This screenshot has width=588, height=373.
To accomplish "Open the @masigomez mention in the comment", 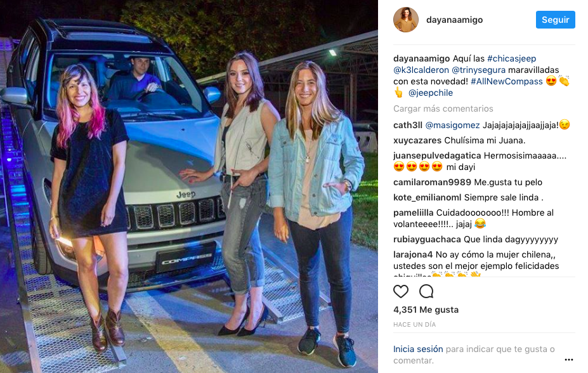I will pos(452,125).
